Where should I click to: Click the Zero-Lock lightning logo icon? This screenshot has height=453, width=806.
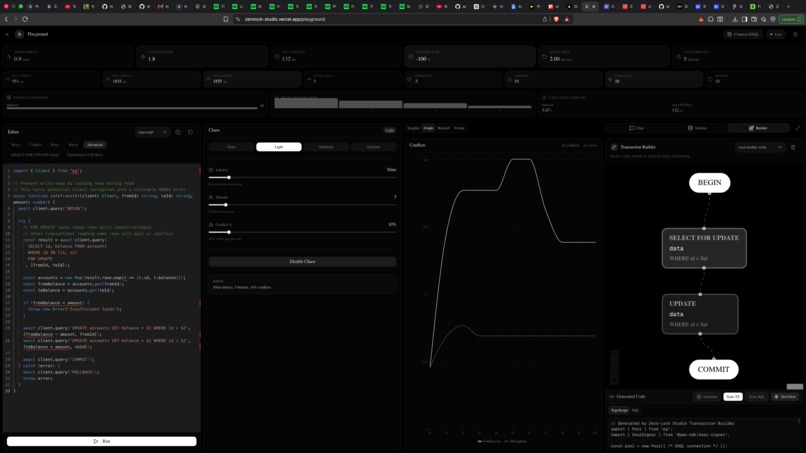point(20,34)
